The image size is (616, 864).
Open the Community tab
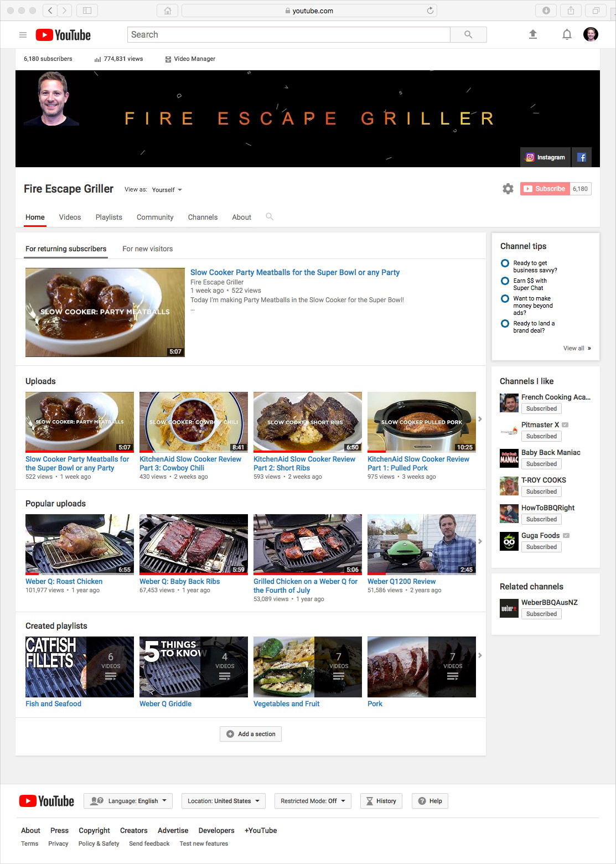(155, 217)
